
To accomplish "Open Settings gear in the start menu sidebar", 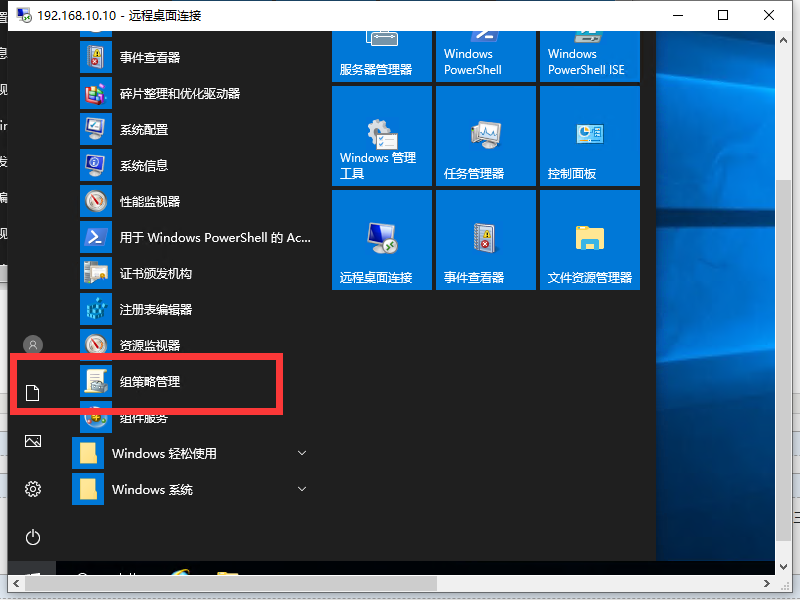I will (x=33, y=489).
